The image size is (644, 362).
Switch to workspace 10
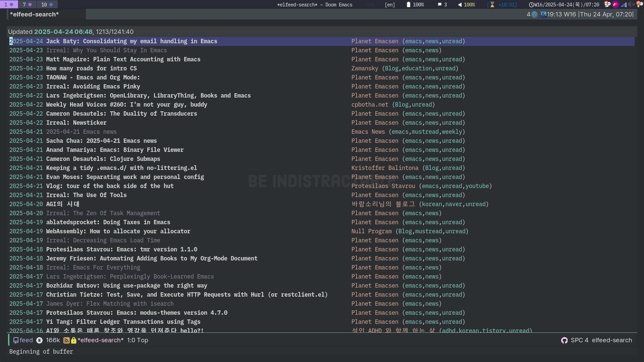tap(47, 4)
